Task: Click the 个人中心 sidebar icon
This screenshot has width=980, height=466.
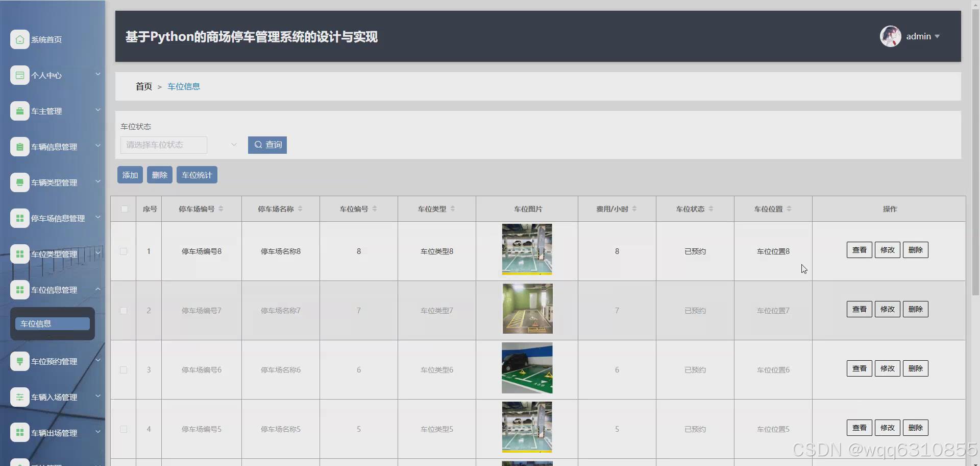Action: [x=19, y=75]
